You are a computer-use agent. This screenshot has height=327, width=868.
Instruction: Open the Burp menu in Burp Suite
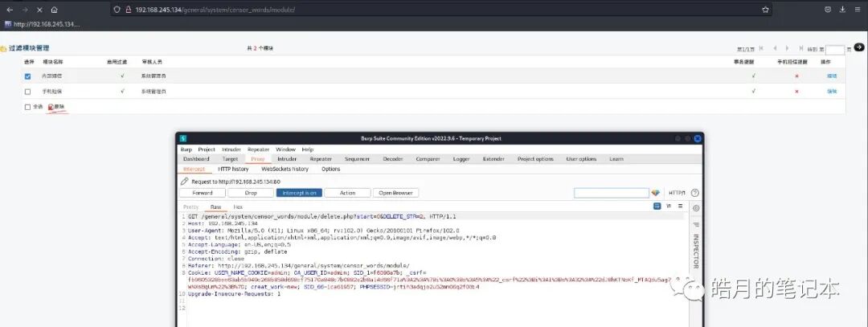[186, 149]
